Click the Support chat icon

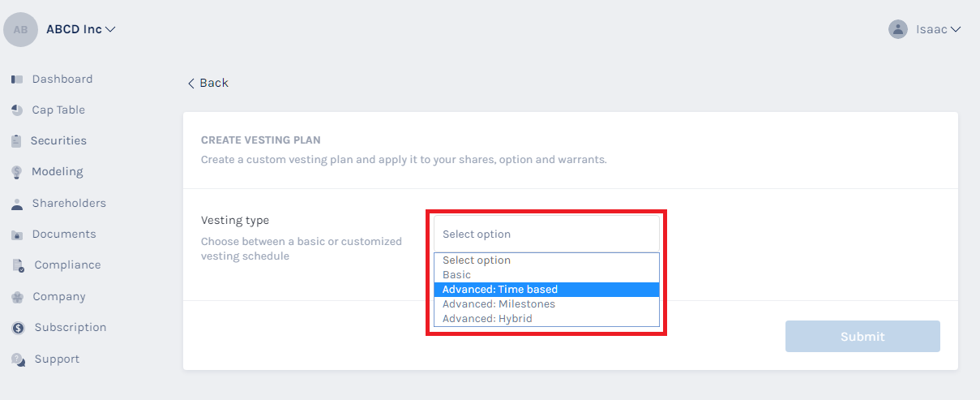point(18,359)
